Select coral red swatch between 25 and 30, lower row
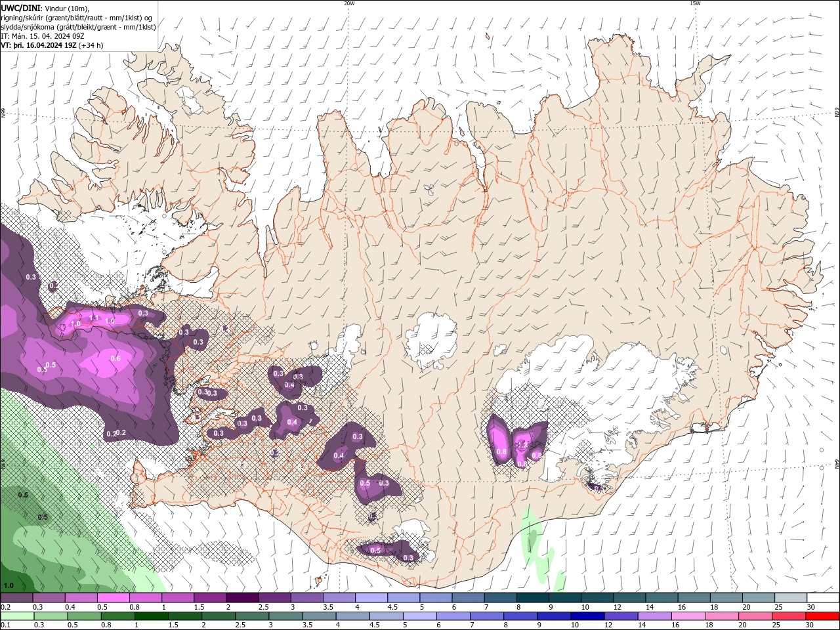Image resolution: width=840 pixels, height=630 pixels. [789, 616]
